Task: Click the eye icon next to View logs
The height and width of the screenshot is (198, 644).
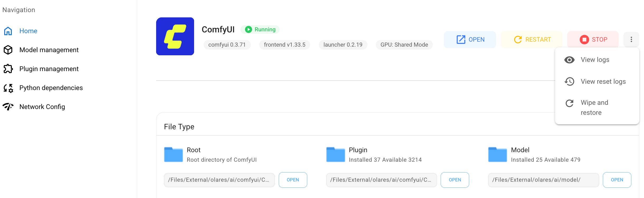Action: 569,60
